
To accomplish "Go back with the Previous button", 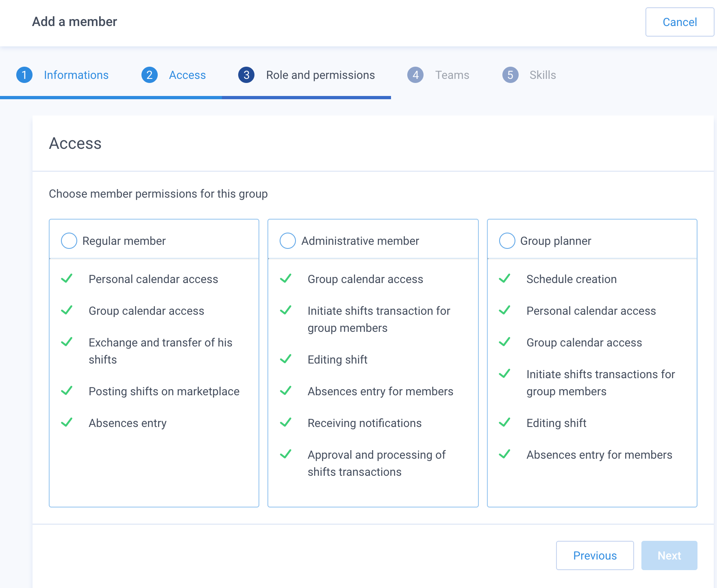I will (x=595, y=555).
